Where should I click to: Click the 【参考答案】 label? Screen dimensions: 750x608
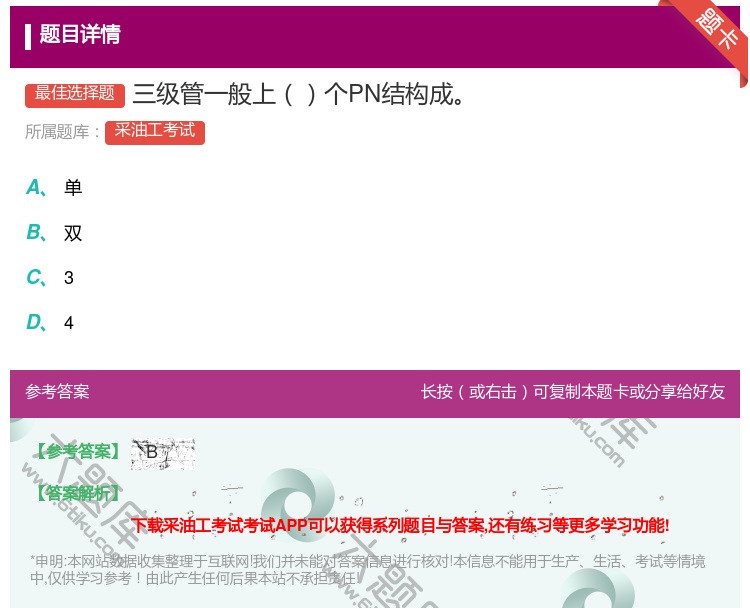pyautogui.click(x=78, y=451)
